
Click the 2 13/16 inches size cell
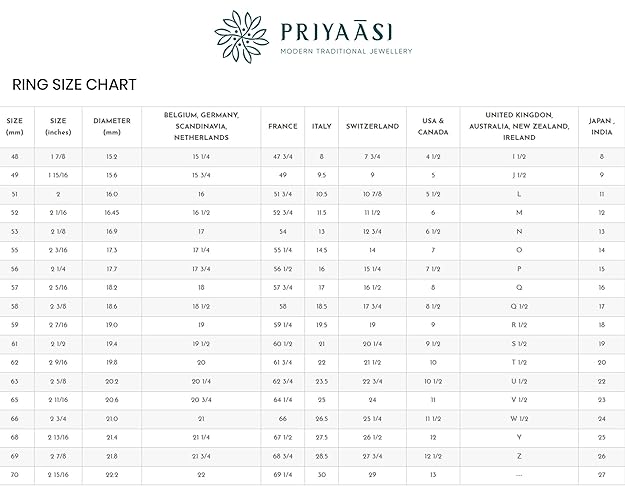coord(58,438)
